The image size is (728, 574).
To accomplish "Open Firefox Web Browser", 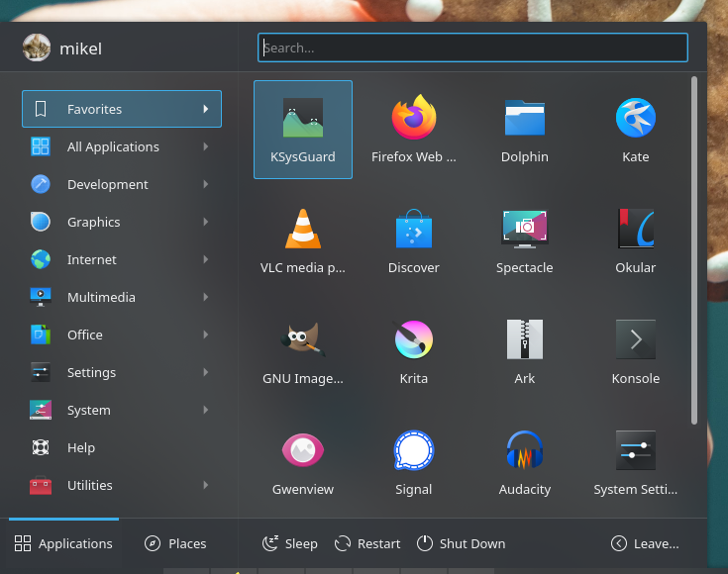I will click(x=413, y=129).
